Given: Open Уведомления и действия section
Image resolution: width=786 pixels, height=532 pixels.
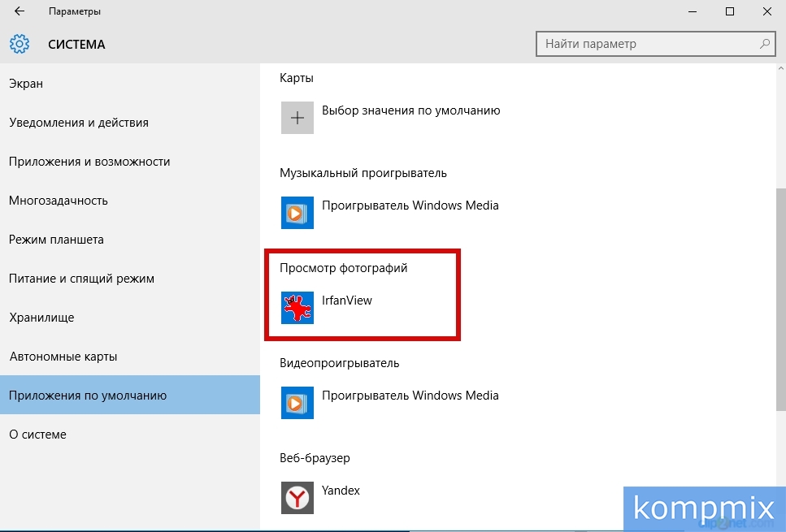Looking at the screenshot, I should point(130,123).
